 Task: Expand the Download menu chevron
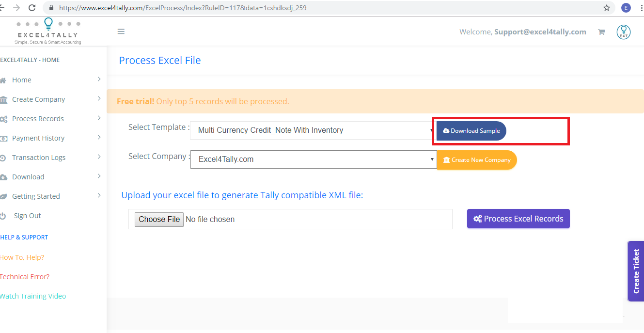(99, 176)
